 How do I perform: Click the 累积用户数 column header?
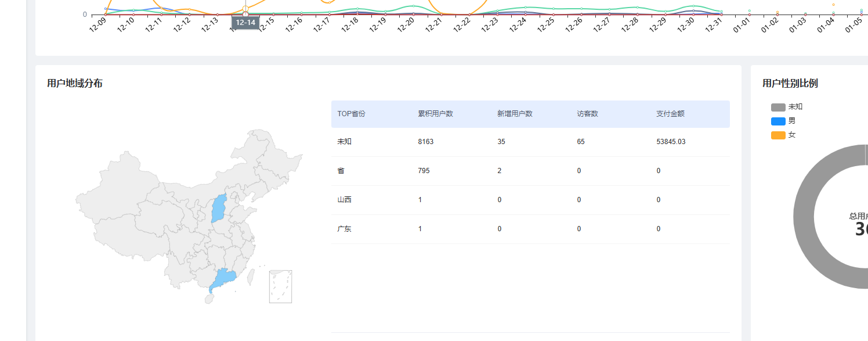click(x=435, y=114)
